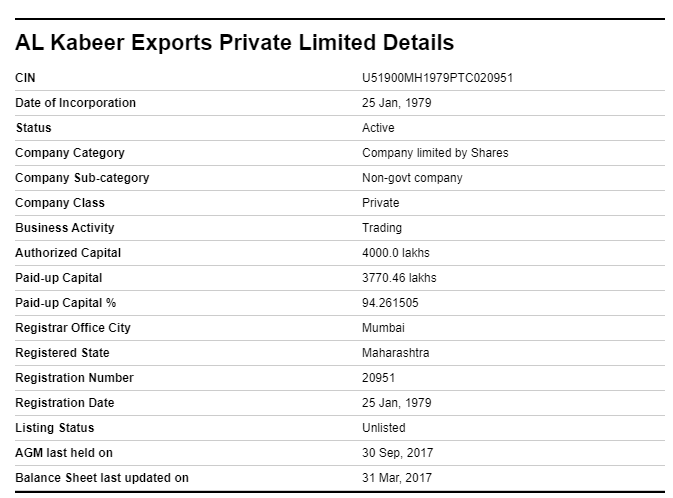The height and width of the screenshot is (498, 673).
Task: Select Company limited by Shares text
Action: [435, 153]
